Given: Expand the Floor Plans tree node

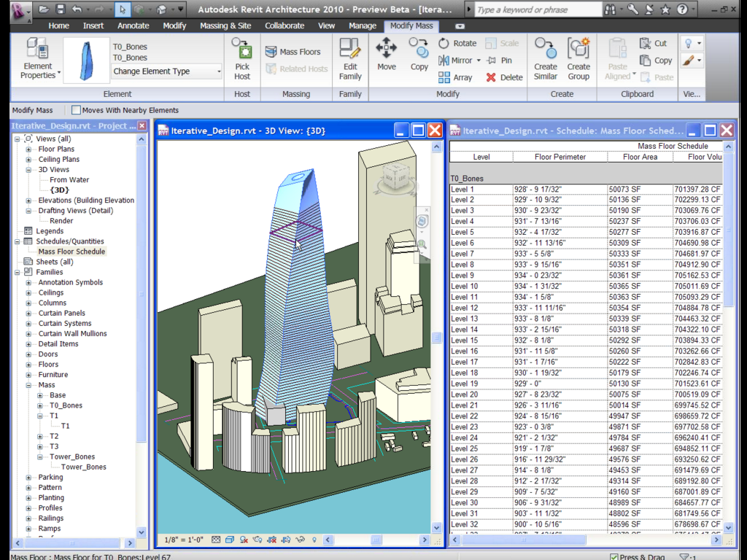Looking at the screenshot, I should (x=28, y=149).
